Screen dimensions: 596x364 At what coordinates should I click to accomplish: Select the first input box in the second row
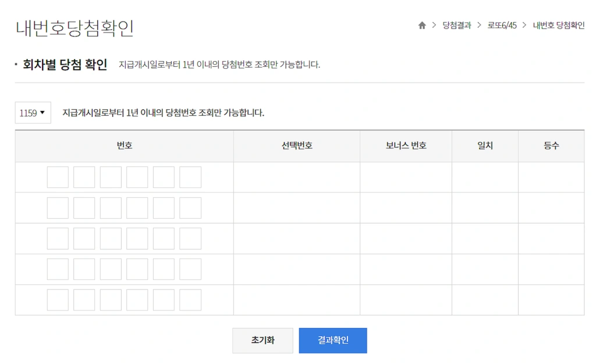pyautogui.click(x=58, y=208)
